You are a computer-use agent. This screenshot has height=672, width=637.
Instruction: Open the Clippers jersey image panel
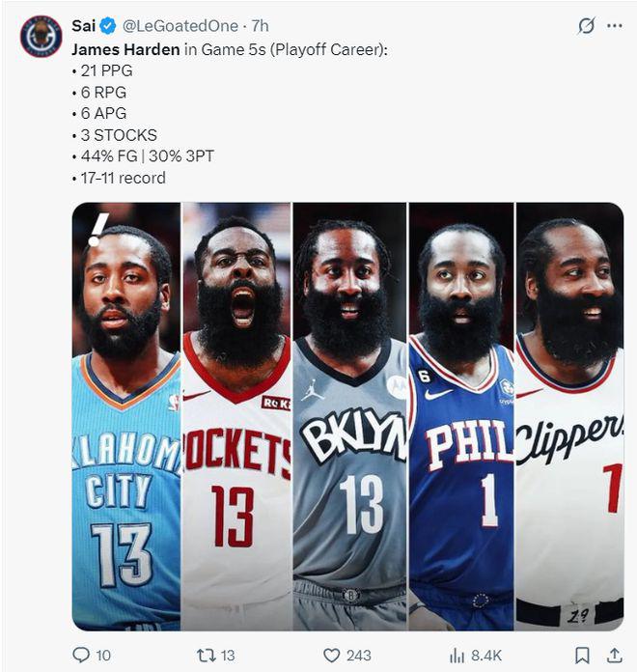click(x=569, y=416)
